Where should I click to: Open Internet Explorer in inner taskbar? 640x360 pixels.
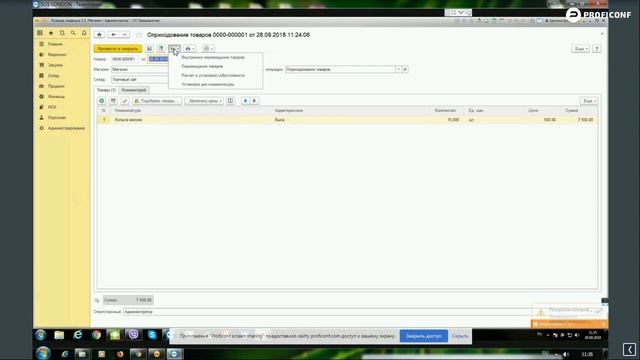point(78,335)
